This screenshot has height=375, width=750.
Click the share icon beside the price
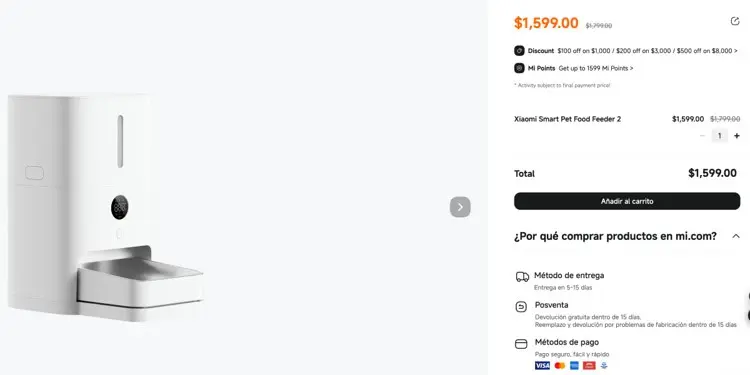735,21
